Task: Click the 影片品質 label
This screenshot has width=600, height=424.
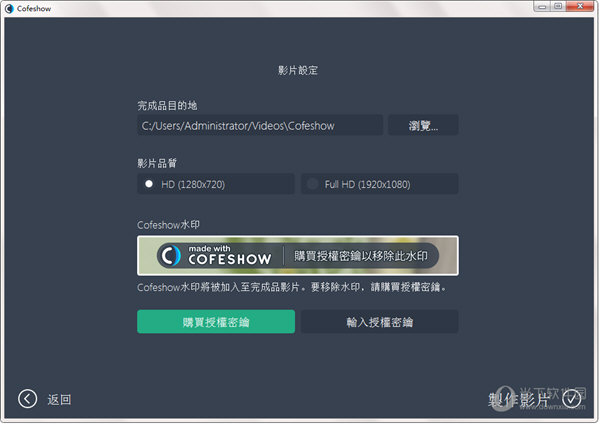Action: pyautogui.click(x=157, y=163)
